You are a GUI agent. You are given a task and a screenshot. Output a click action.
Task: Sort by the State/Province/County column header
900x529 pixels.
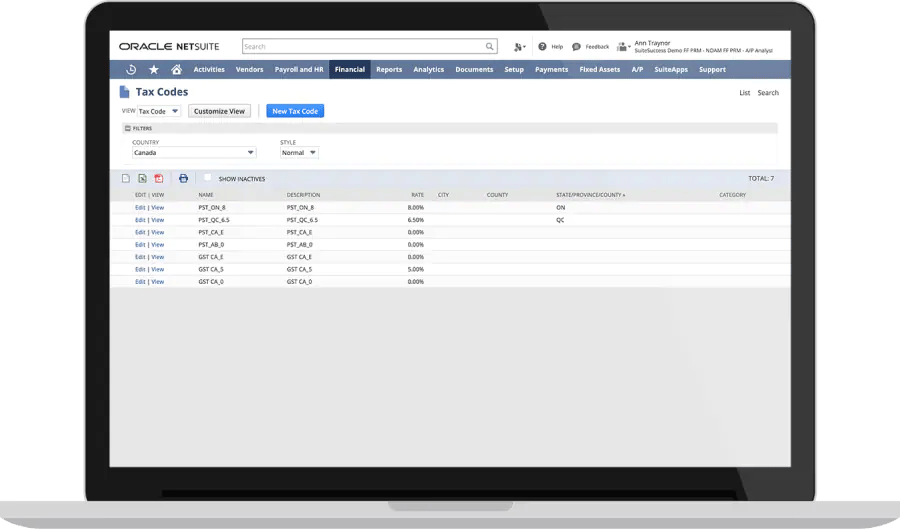pos(591,195)
